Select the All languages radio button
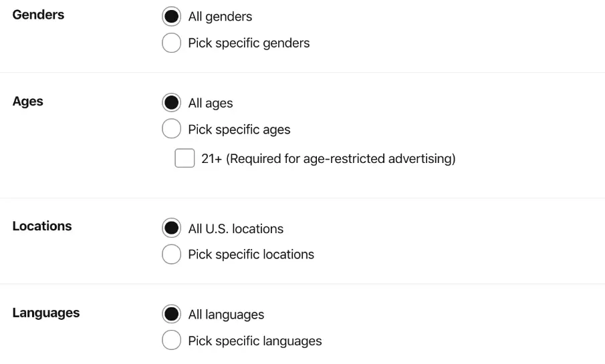 click(172, 314)
